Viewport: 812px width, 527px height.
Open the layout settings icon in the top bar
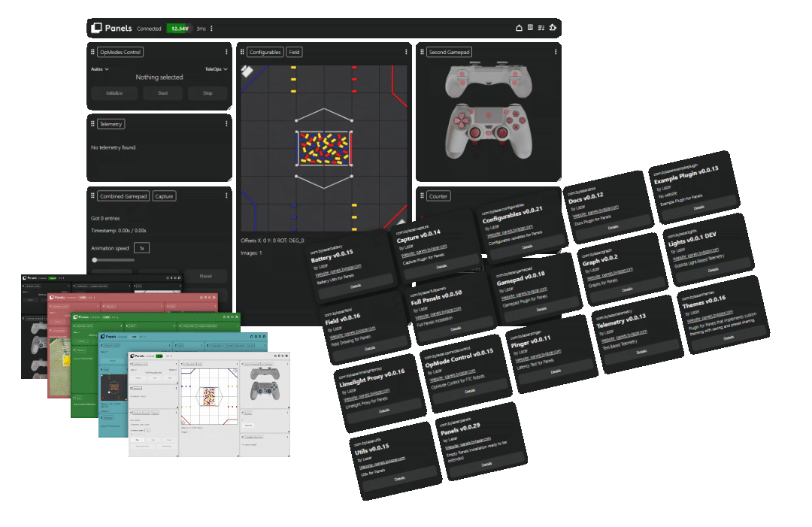[x=541, y=27]
